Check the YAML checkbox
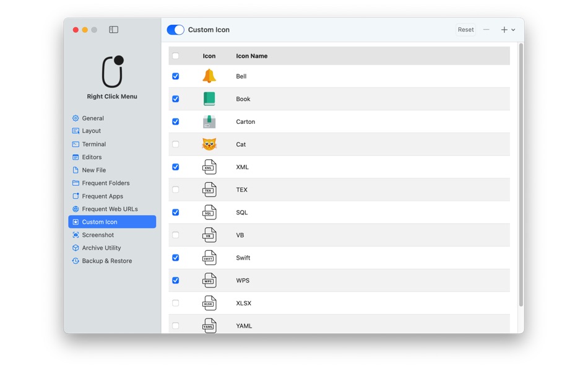The image size is (588, 368). pyautogui.click(x=176, y=326)
